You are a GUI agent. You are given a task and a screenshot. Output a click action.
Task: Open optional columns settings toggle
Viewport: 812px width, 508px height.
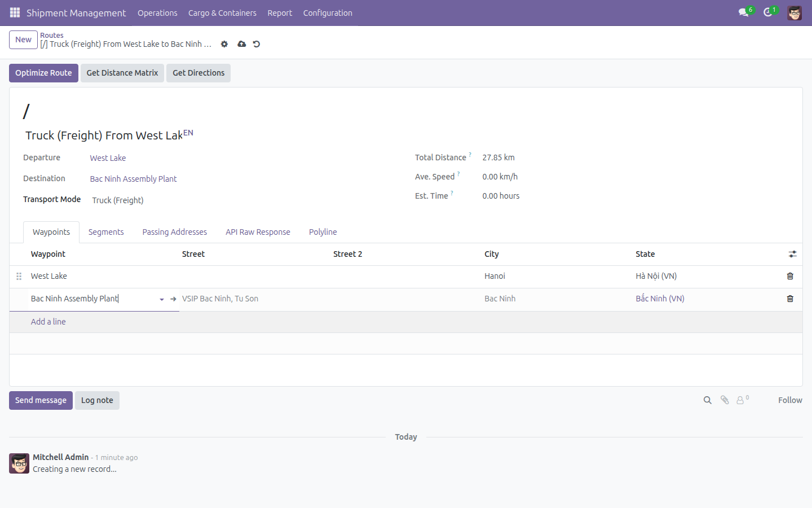click(x=792, y=254)
